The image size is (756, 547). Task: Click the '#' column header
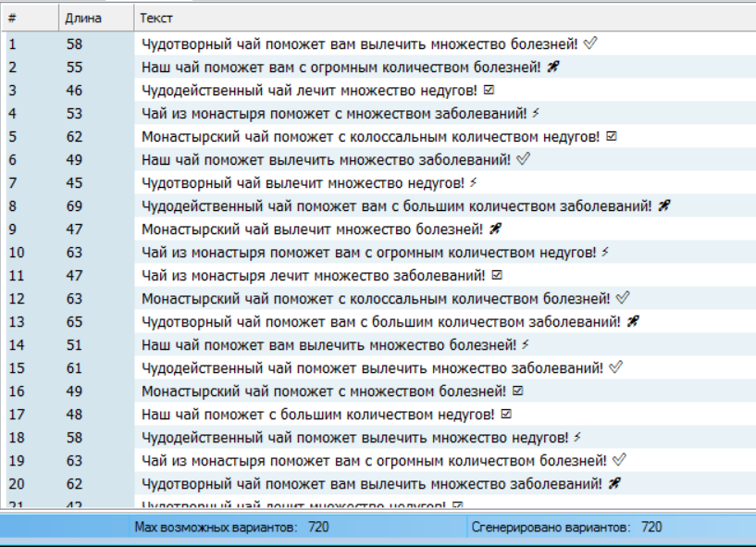click(x=31, y=19)
